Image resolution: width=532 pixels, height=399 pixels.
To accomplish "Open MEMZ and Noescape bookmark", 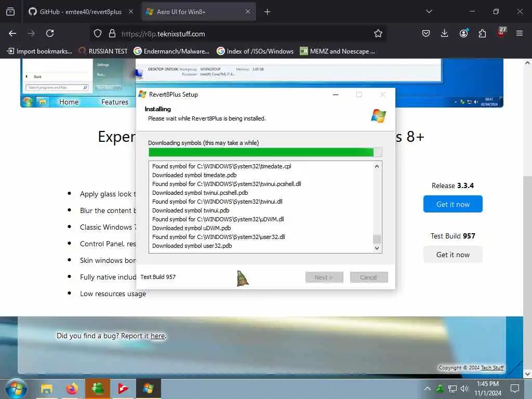I will (x=338, y=51).
